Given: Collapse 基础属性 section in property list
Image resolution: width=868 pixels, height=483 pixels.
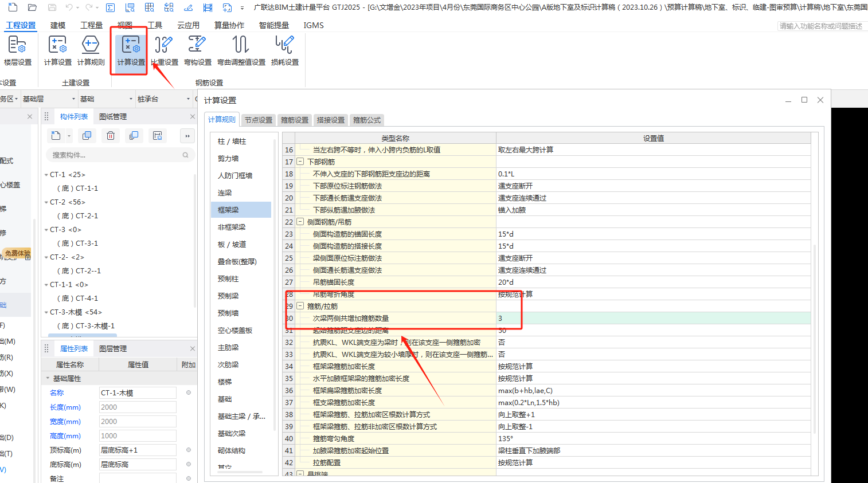Looking at the screenshot, I should pos(48,379).
